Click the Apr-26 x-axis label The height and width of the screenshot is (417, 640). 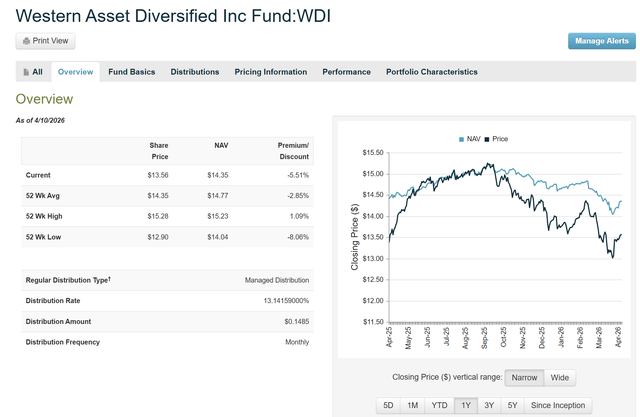click(x=618, y=337)
